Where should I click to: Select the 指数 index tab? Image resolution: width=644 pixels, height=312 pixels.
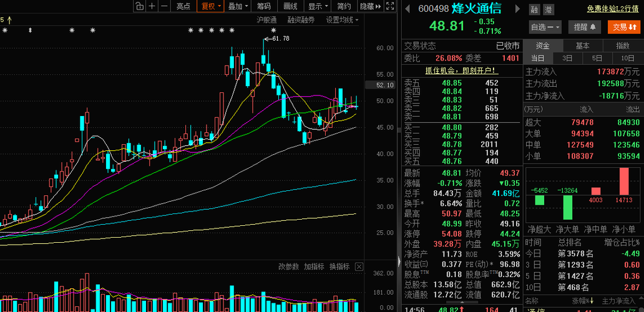coord(623,46)
